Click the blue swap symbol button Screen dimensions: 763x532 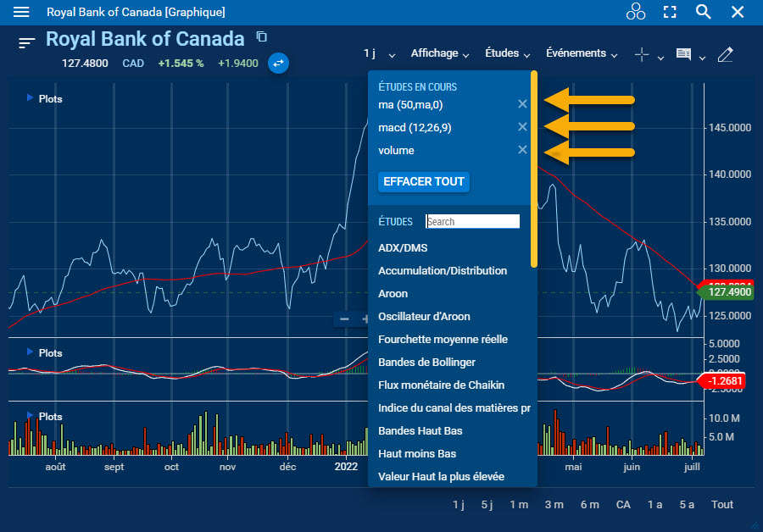point(278,63)
